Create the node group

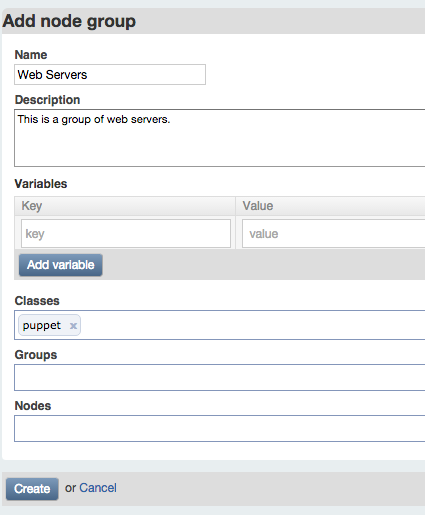point(32,489)
